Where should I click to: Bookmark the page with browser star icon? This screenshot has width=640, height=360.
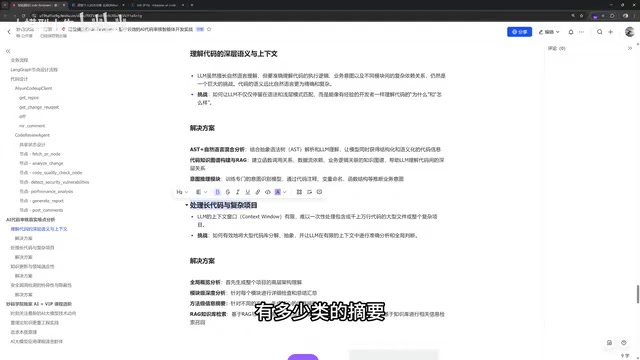(x=581, y=16)
